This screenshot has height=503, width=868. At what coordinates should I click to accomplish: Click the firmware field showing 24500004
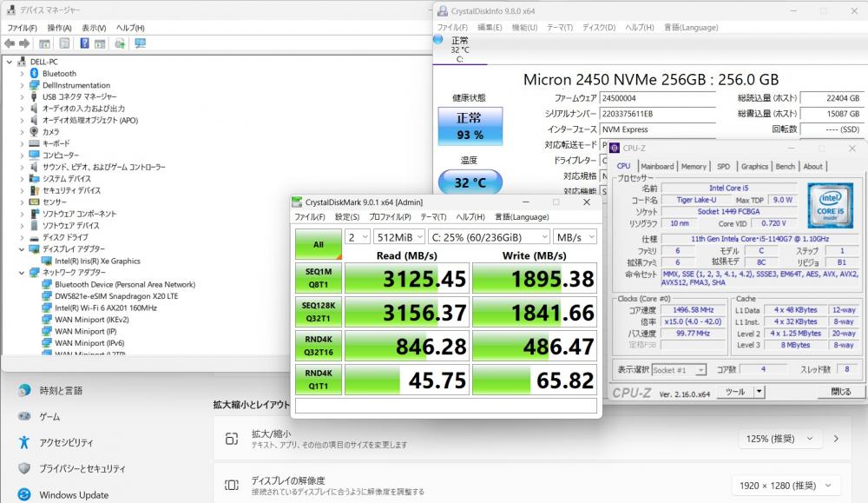(x=658, y=98)
